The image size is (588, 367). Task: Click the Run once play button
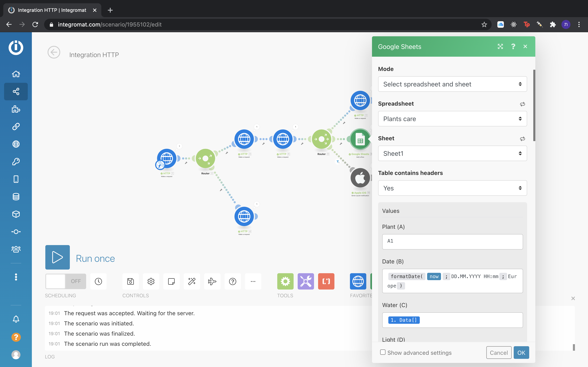57,257
